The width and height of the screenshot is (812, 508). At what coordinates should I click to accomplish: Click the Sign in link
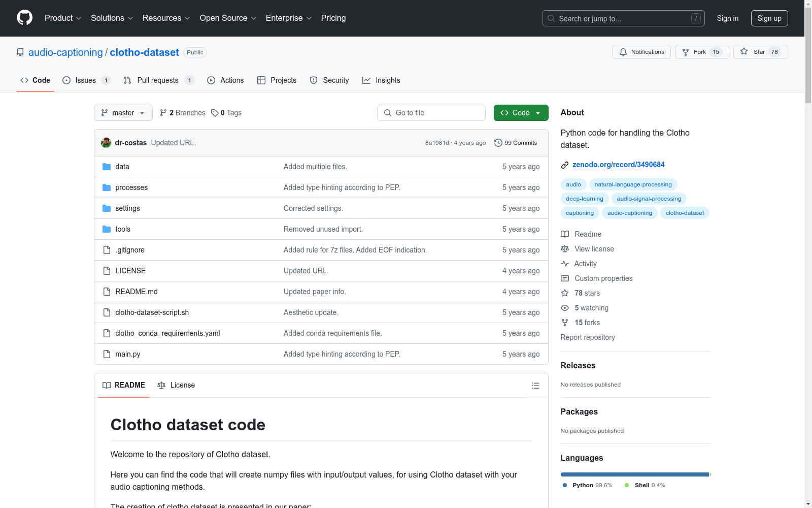point(728,18)
